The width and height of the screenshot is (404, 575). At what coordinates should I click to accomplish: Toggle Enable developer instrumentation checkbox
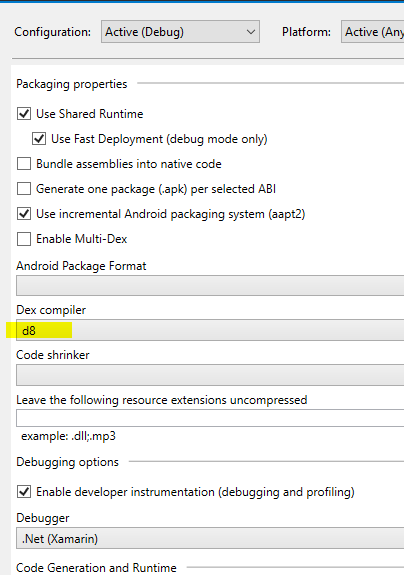pyautogui.click(x=24, y=492)
